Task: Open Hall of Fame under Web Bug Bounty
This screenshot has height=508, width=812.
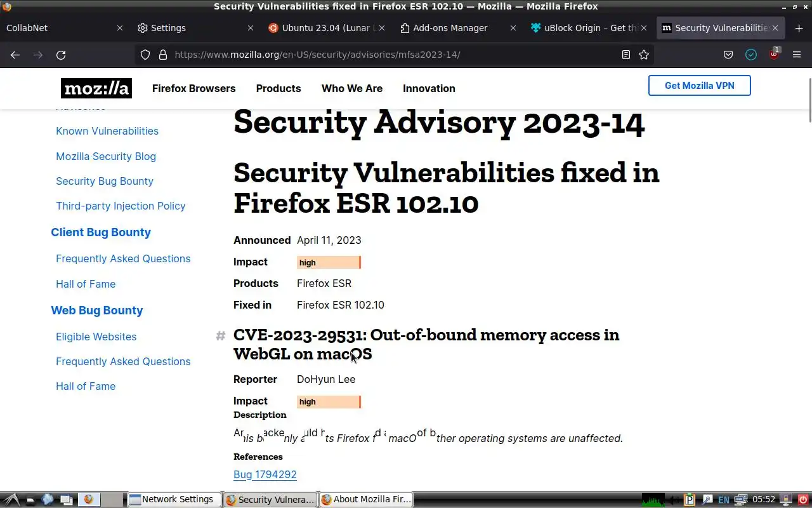Action: pos(86,386)
